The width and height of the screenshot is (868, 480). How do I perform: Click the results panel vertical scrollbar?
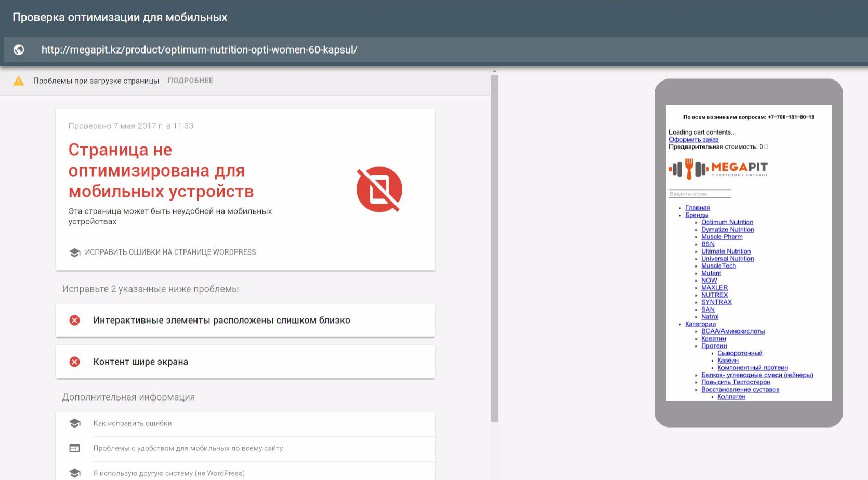pos(494,248)
